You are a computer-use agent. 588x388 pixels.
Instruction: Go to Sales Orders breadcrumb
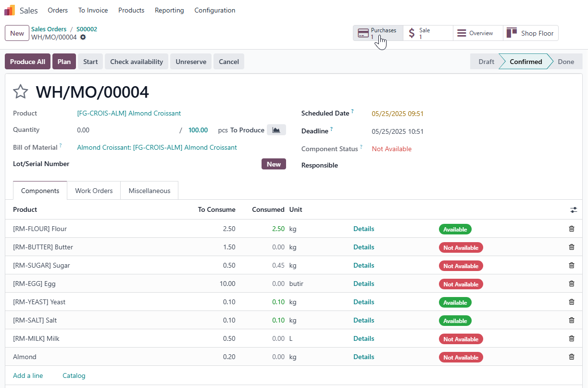click(49, 29)
